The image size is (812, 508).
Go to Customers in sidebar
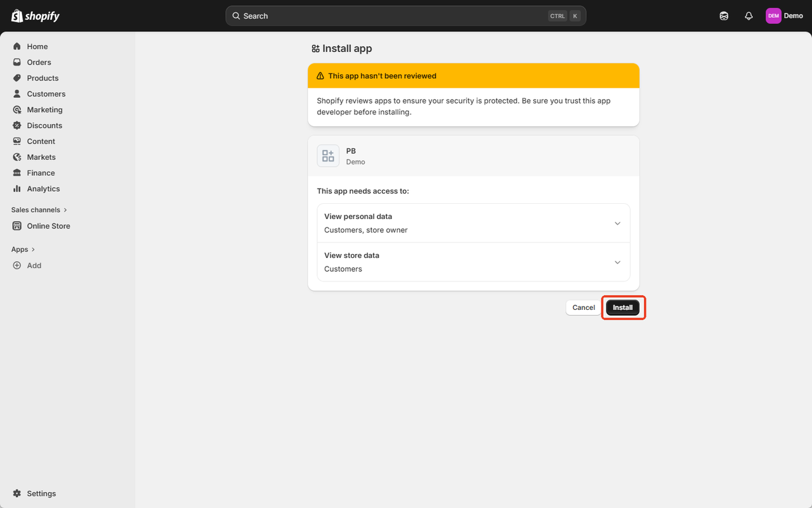click(46, 94)
